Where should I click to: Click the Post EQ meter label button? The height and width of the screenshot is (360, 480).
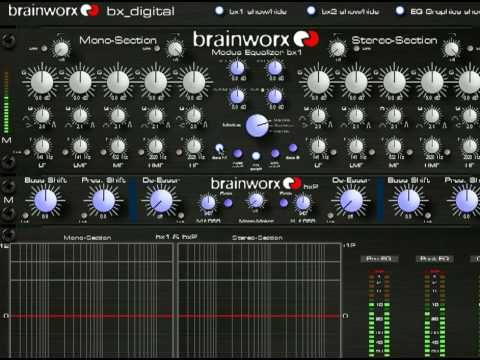click(x=435, y=259)
